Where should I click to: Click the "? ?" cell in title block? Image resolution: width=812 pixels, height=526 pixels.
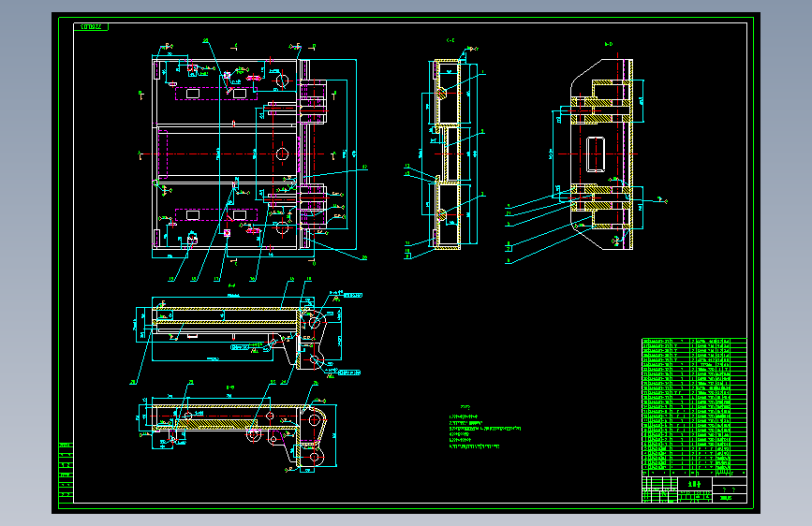[730, 489]
